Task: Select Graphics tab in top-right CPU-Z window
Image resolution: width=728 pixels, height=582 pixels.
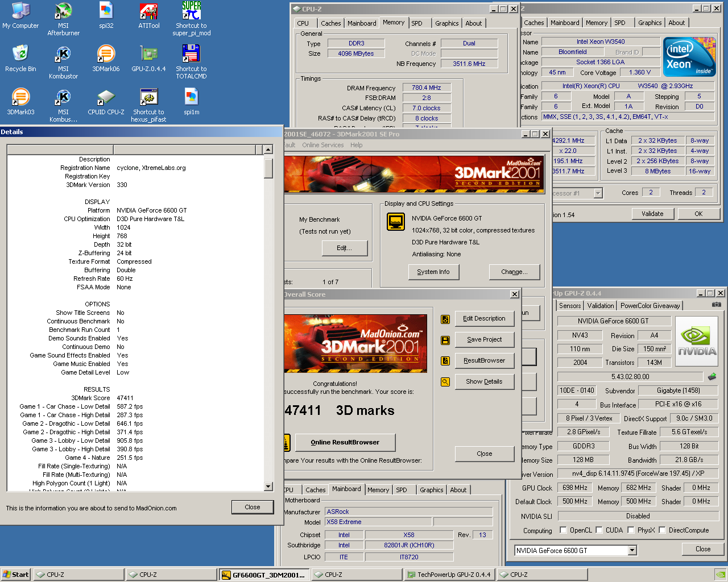Action: [650, 23]
